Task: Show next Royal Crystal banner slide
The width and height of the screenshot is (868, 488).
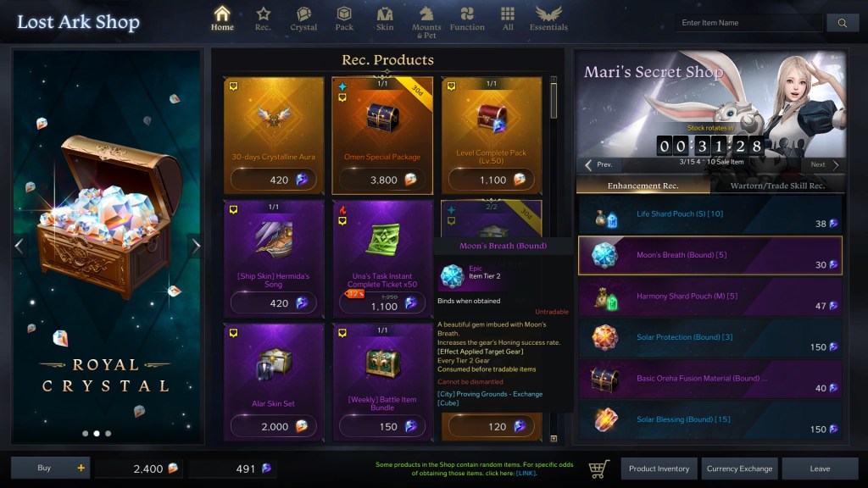Action: coord(196,246)
